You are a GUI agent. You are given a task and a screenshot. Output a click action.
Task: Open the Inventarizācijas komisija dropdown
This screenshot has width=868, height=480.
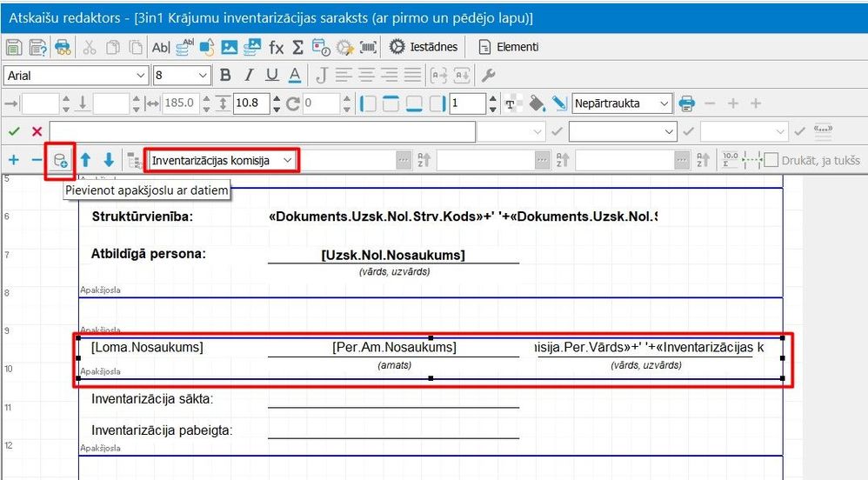[x=222, y=161]
